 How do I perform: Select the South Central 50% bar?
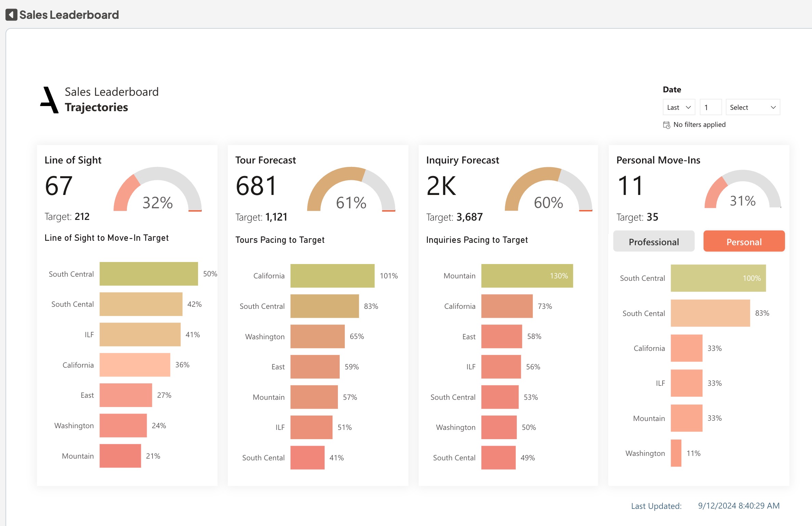[x=148, y=274]
